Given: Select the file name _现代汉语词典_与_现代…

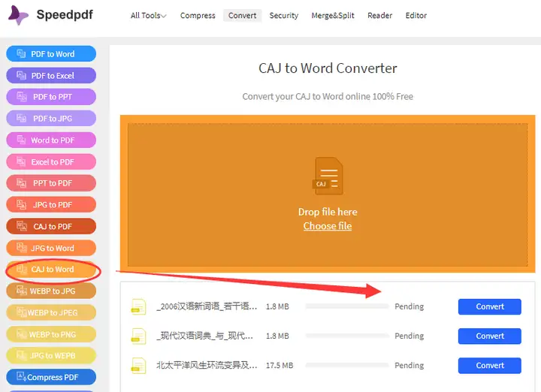Looking at the screenshot, I should (205, 336).
